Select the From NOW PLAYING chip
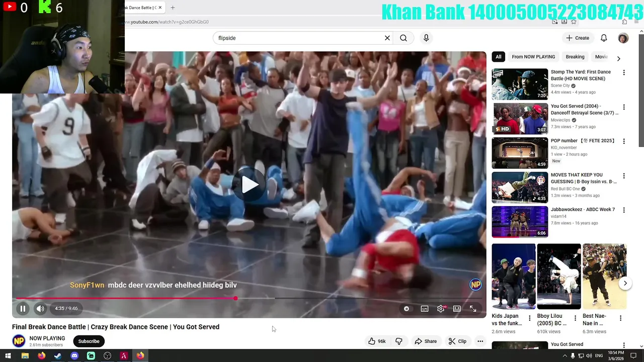The image size is (644, 362). point(533,57)
